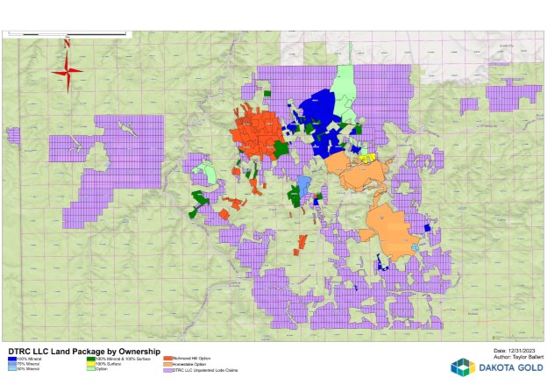The width and height of the screenshot is (547, 392).
Task: Click the light green Option legend swatch
Action: 91,368
